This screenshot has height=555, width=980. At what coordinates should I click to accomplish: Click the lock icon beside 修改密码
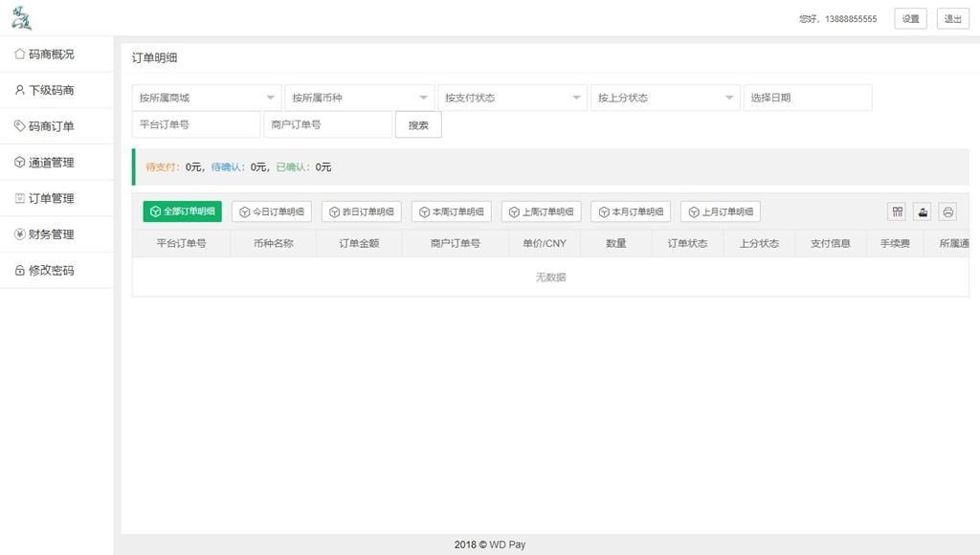[x=19, y=271]
